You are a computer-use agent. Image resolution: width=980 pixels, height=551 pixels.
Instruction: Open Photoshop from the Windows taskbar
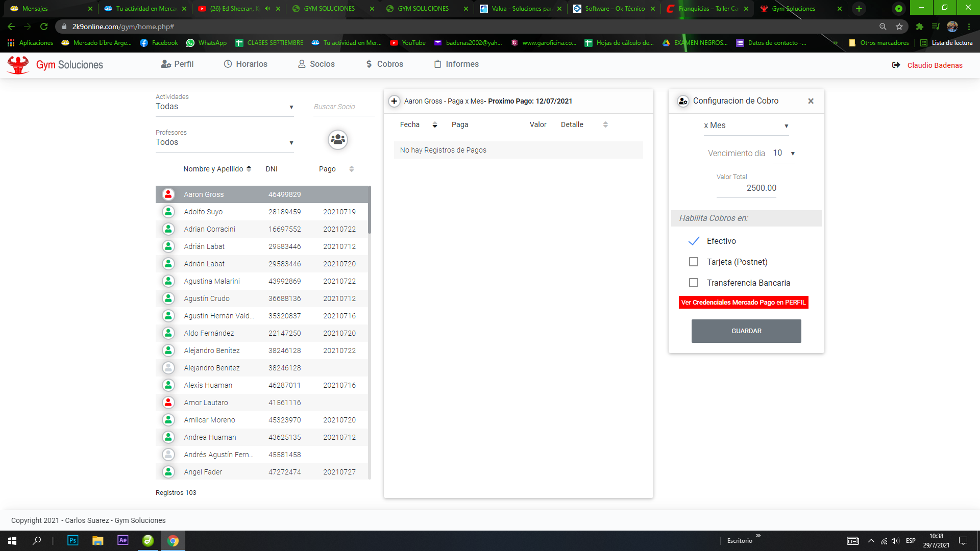tap(73, 540)
